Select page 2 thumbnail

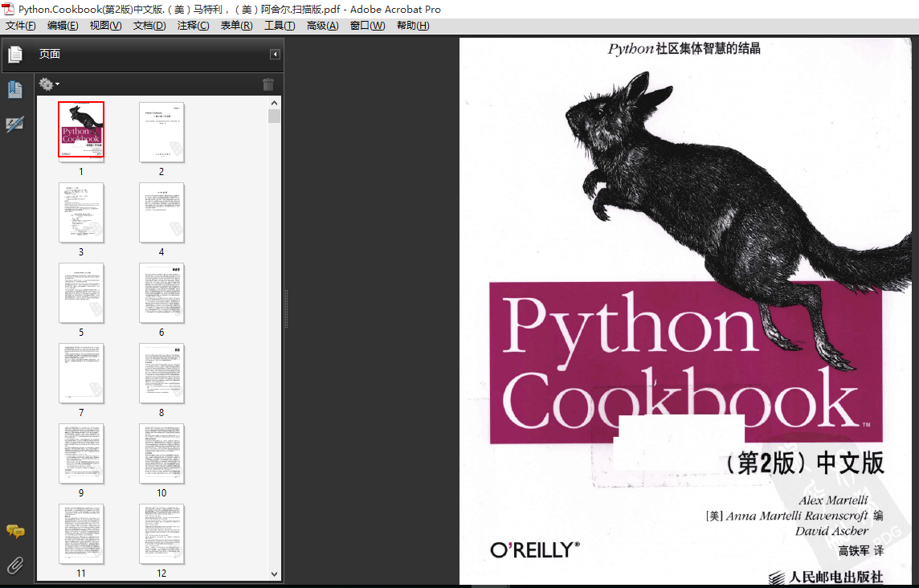pos(161,132)
